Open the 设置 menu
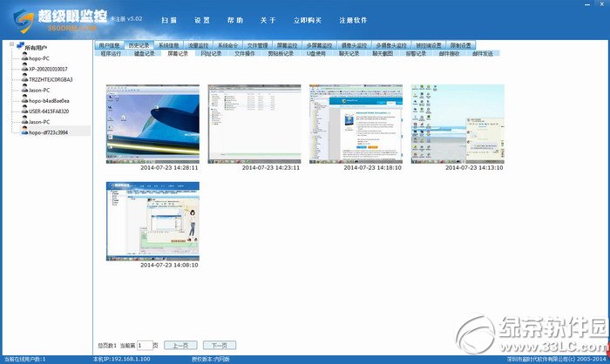This screenshot has height=364, width=610. click(202, 20)
